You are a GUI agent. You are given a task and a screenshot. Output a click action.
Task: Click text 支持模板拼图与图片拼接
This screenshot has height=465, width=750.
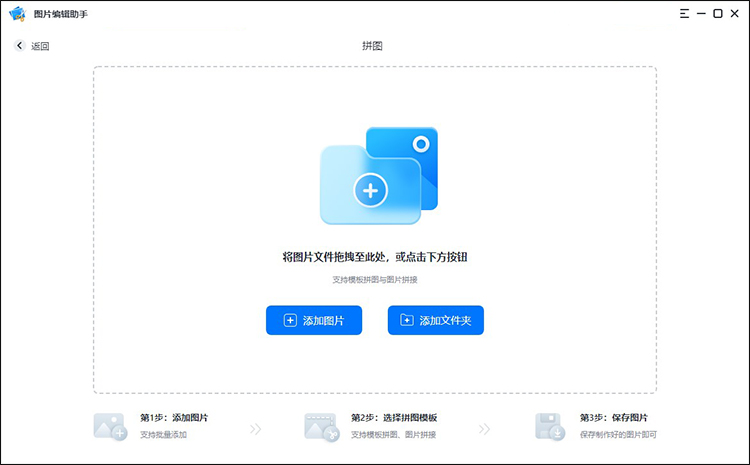375,279
